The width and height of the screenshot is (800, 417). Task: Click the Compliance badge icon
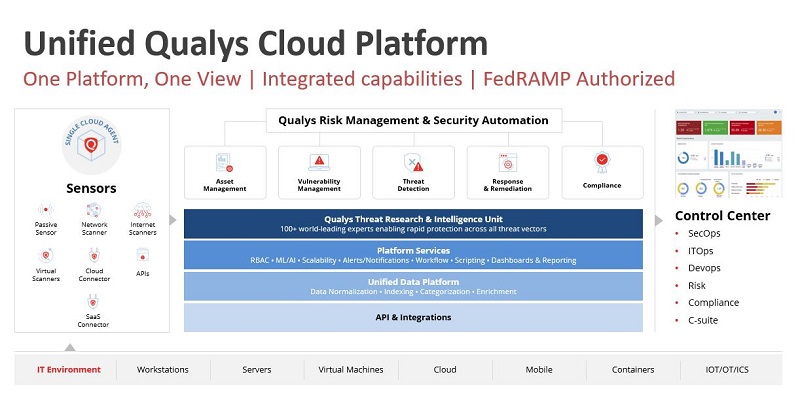(x=602, y=160)
